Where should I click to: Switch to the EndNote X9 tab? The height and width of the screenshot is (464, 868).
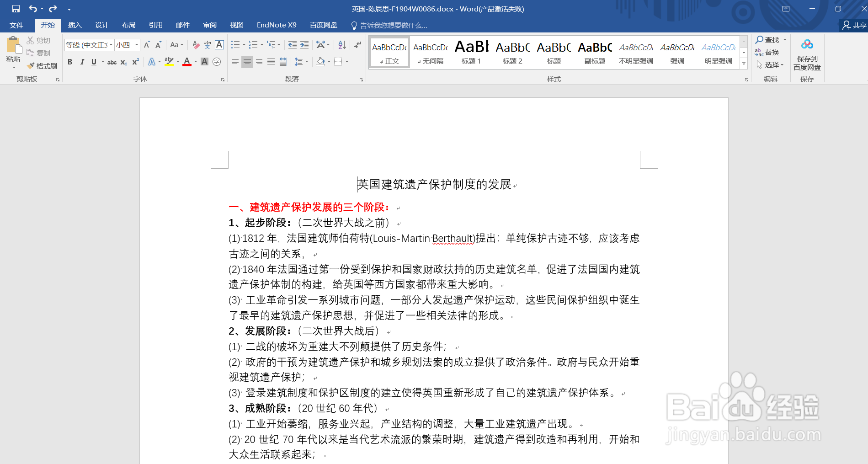tap(276, 25)
